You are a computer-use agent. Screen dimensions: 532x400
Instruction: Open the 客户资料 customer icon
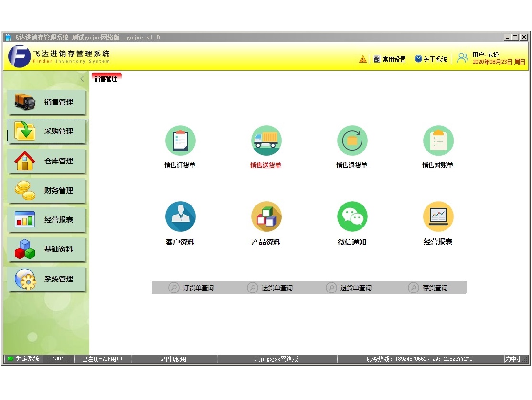[180, 216]
